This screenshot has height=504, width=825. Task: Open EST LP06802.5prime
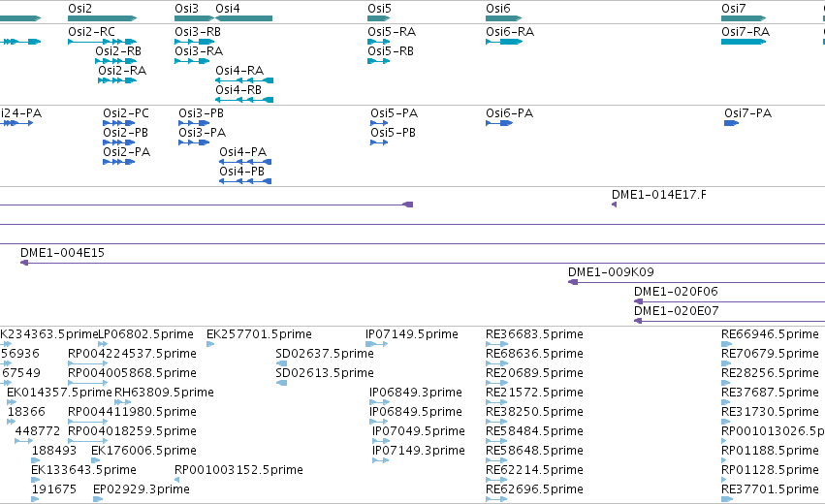pos(101,344)
